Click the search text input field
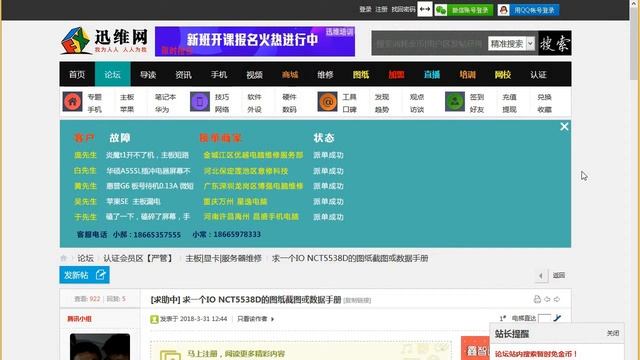 (x=429, y=43)
